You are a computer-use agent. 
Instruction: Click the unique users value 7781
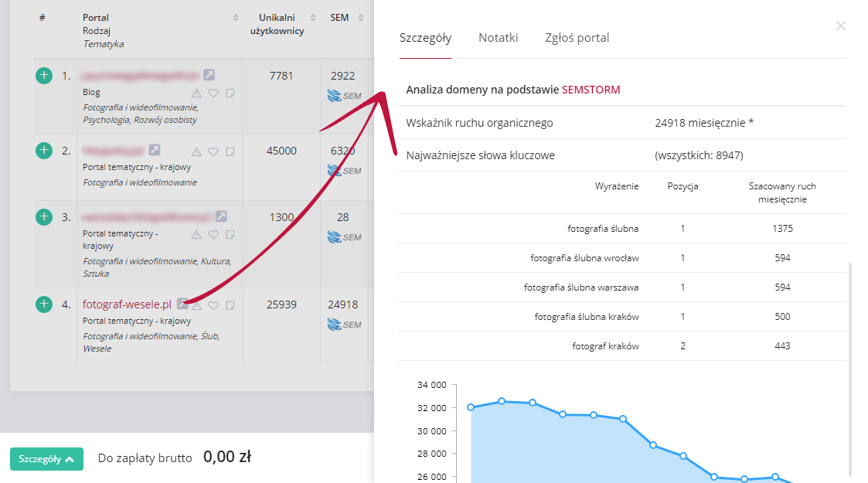click(x=281, y=76)
